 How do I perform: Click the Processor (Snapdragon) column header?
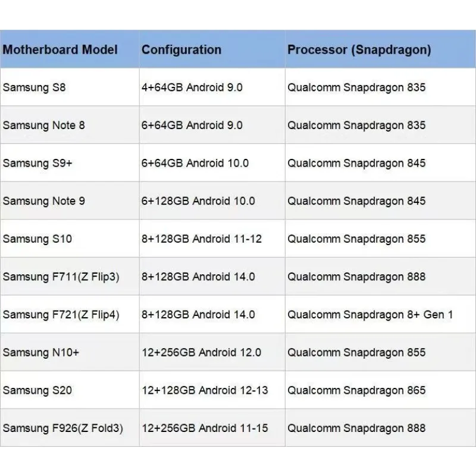(x=359, y=49)
